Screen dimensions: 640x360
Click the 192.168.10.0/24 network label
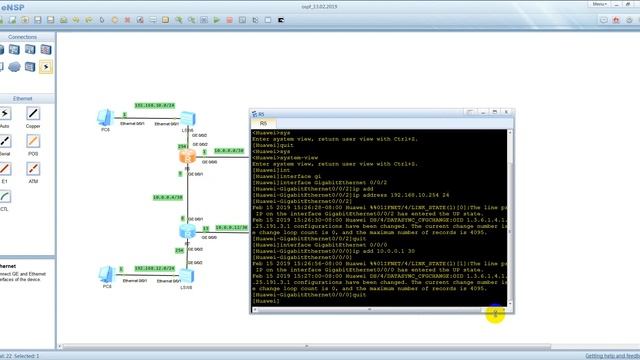155,105
